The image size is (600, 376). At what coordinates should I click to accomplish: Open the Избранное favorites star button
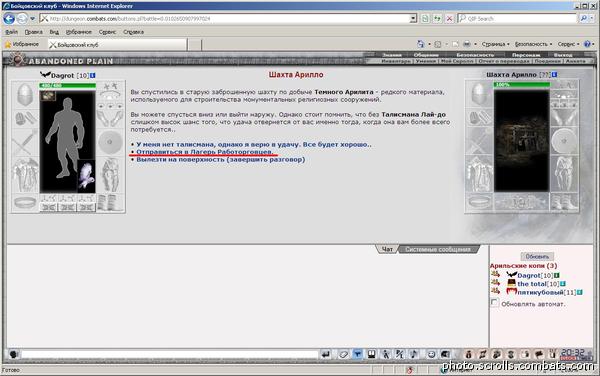click(22, 44)
